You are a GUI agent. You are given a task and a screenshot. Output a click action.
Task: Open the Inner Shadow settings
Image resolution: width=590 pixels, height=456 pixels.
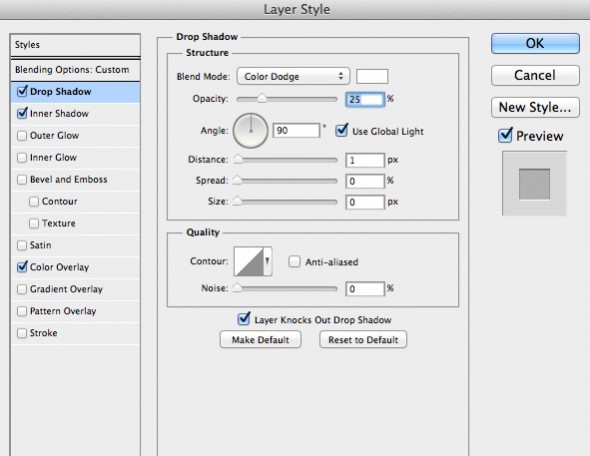coord(59,114)
